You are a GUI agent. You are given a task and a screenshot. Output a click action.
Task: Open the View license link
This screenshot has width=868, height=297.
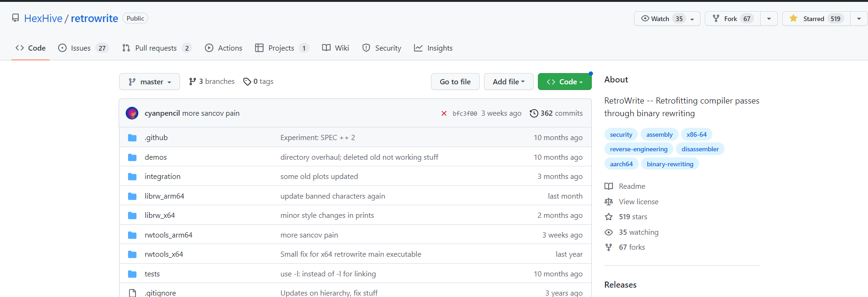click(x=632, y=201)
